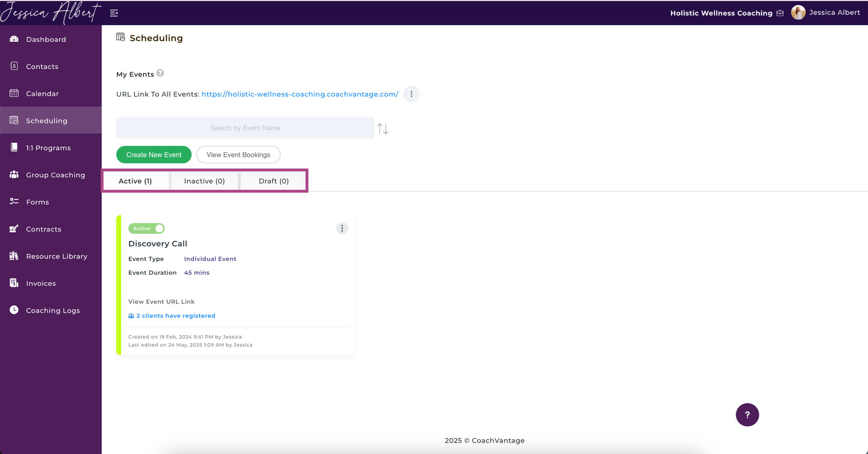Click Holistic Wellness Coaching business name
The width and height of the screenshot is (868, 454).
721,13
